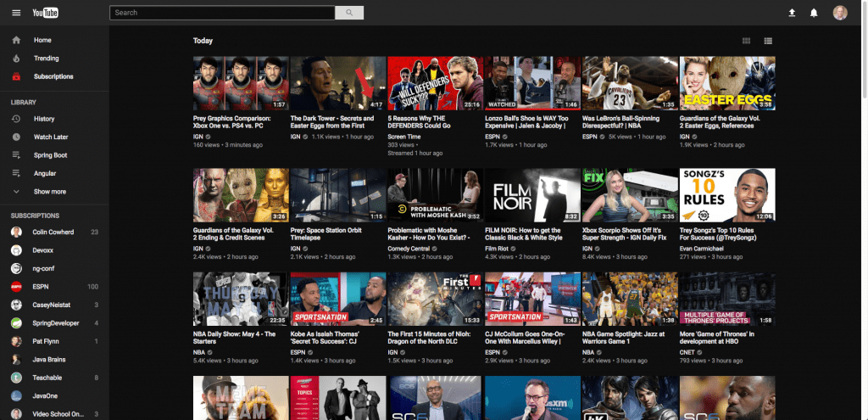
Task: Click the ng-conf channel avatar
Action: pos(17,269)
